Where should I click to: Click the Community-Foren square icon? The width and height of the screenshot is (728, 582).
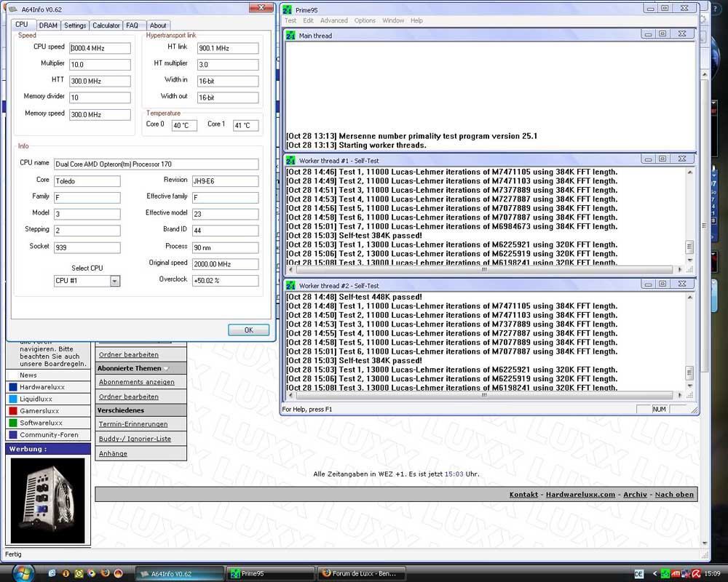pos(13,435)
